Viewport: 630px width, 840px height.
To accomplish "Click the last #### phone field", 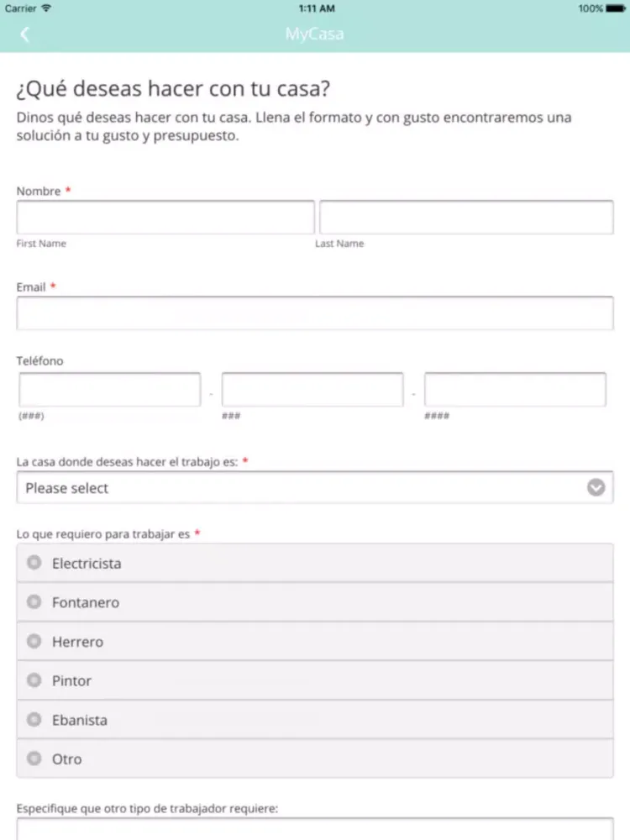I will pyautogui.click(x=516, y=390).
